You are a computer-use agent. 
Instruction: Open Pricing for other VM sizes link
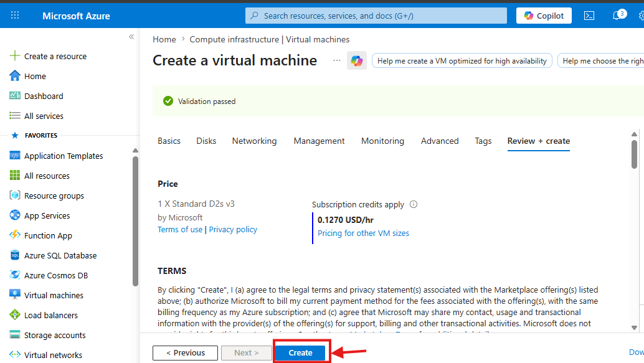pos(363,233)
